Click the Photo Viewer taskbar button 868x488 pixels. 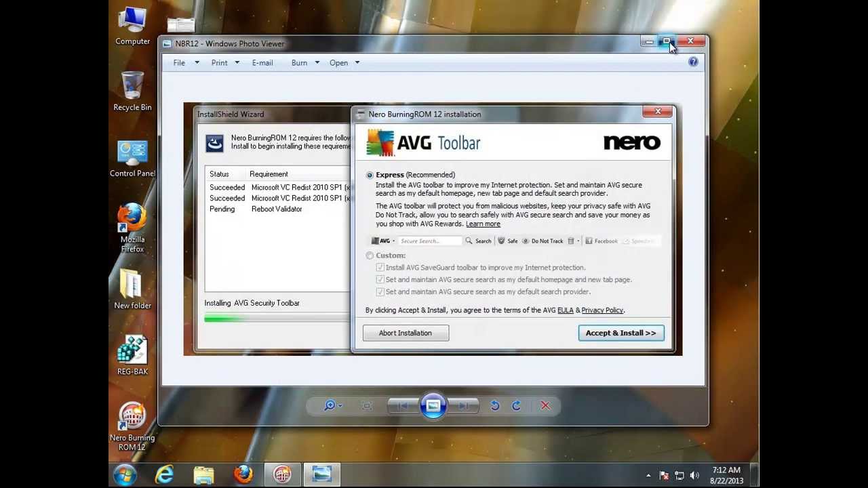[x=321, y=474]
